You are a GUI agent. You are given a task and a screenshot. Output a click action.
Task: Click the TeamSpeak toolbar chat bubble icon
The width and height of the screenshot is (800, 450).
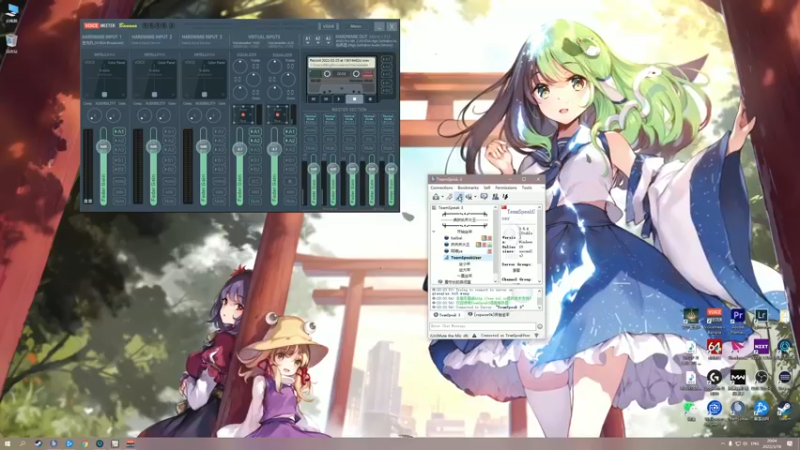484,197
